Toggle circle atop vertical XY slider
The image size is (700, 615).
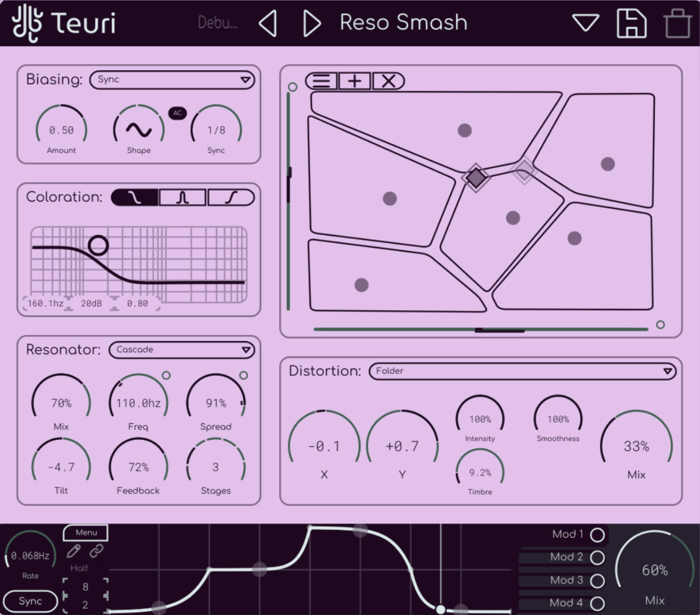point(292,87)
